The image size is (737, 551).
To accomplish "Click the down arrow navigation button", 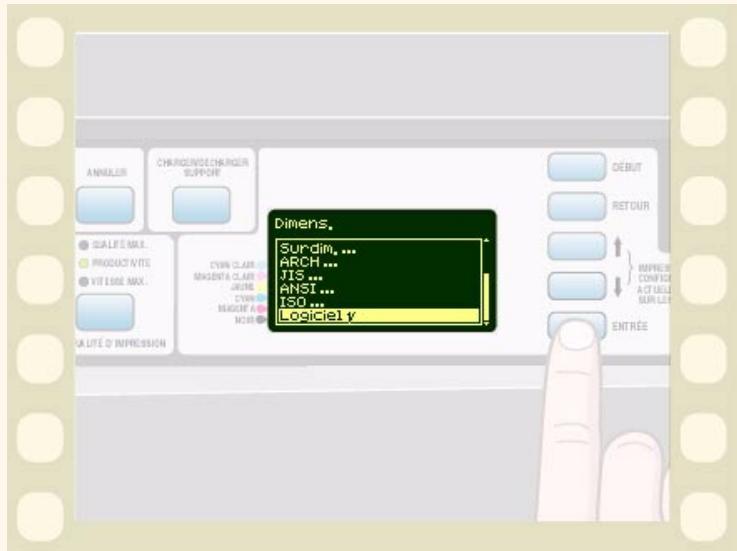I will pos(577,286).
